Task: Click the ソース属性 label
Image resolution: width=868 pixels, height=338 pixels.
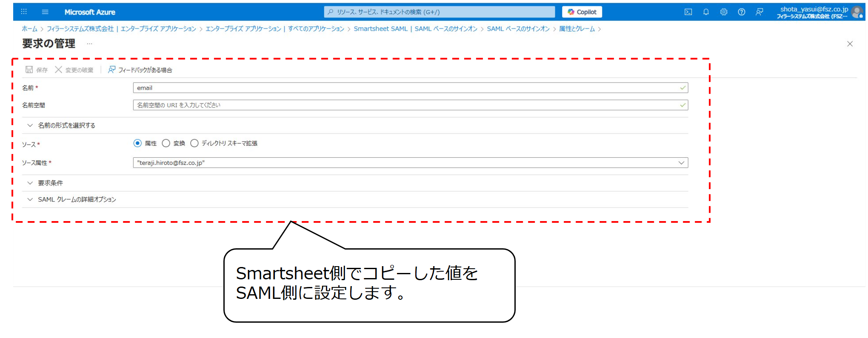Action: pos(34,163)
